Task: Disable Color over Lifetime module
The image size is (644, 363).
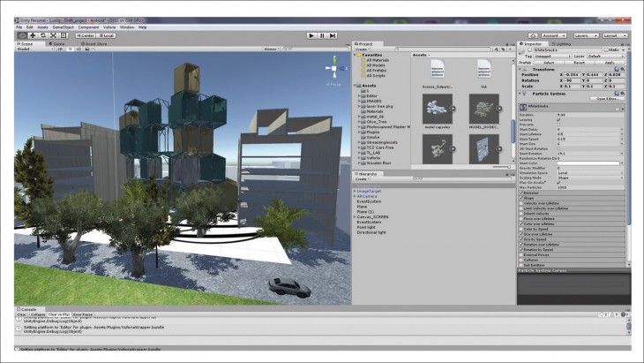Action: tap(520, 223)
